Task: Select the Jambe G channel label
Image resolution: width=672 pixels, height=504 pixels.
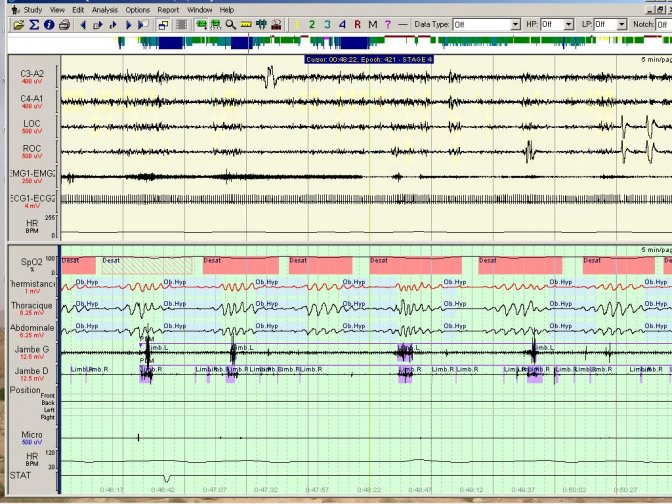Action: point(32,350)
